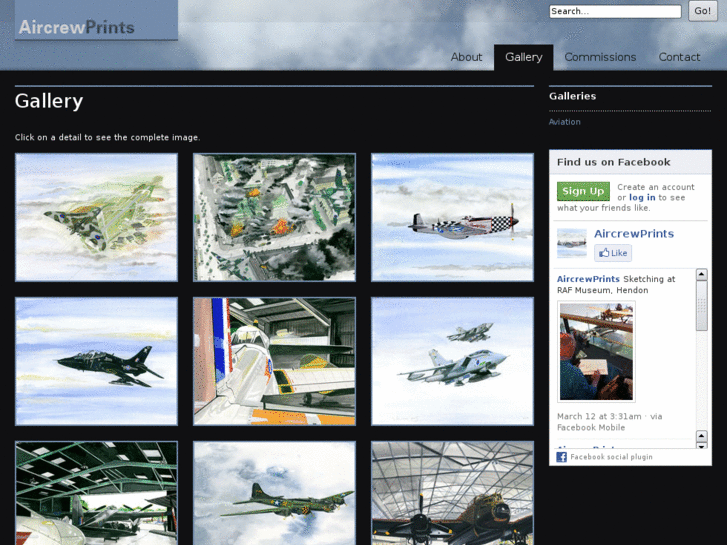Image resolution: width=727 pixels, height=545 pixels.
Task: Click the Facebook logo icon in plugin footer
Action: point(561,457)
